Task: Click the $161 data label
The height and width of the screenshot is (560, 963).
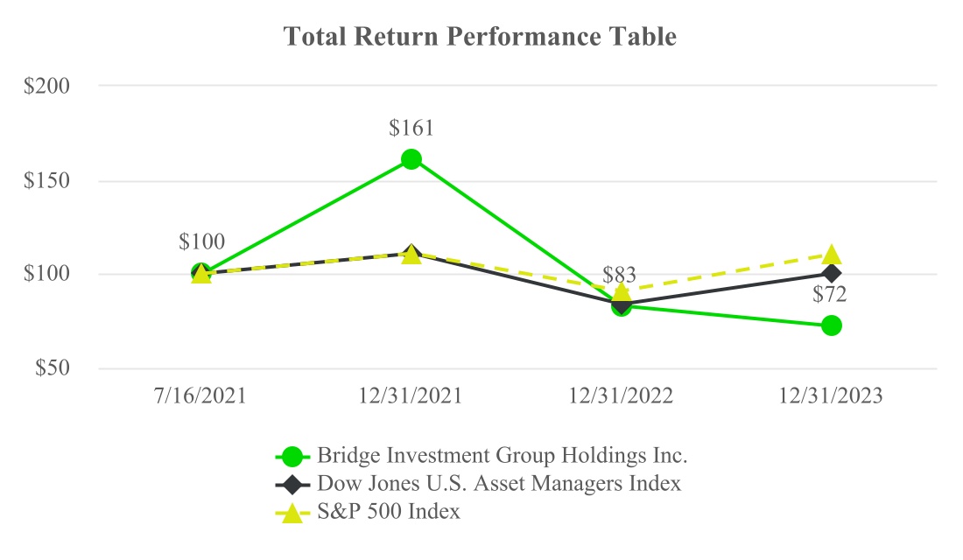Action: [x=411, y=129]
